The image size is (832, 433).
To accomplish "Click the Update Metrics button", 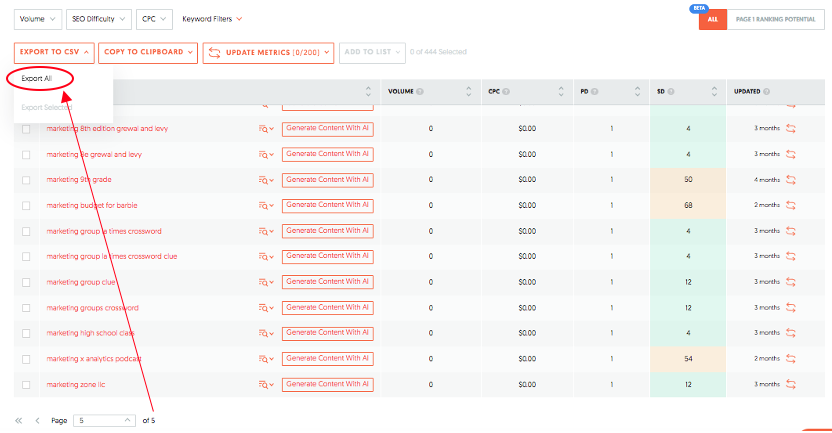I will [267, 52].
